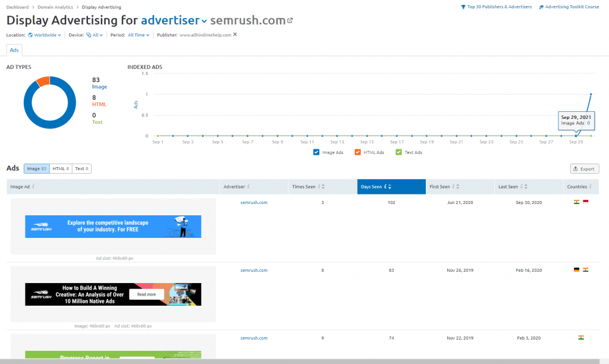Uncheck the HTML Ads legend checkbox

[x=357, y=152]
